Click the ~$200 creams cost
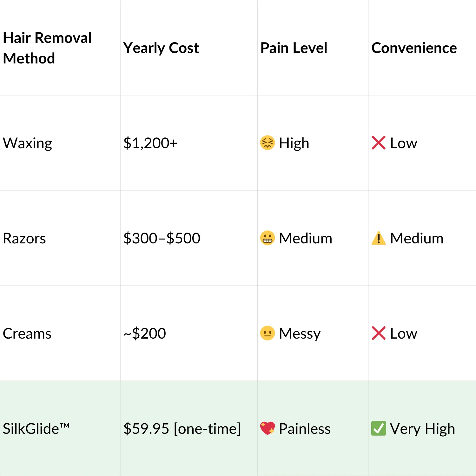 (x=145, y=334)
